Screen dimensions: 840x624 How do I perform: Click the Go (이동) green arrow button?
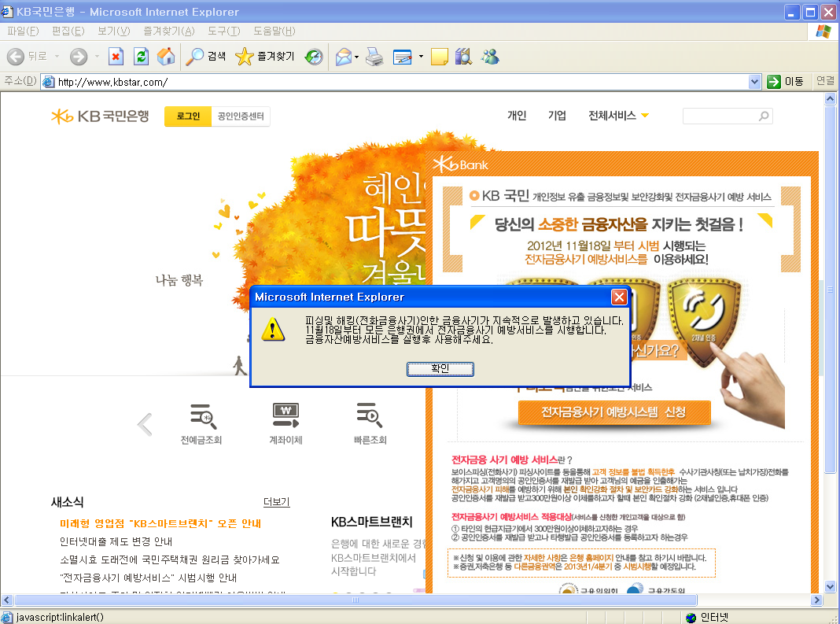786,82
